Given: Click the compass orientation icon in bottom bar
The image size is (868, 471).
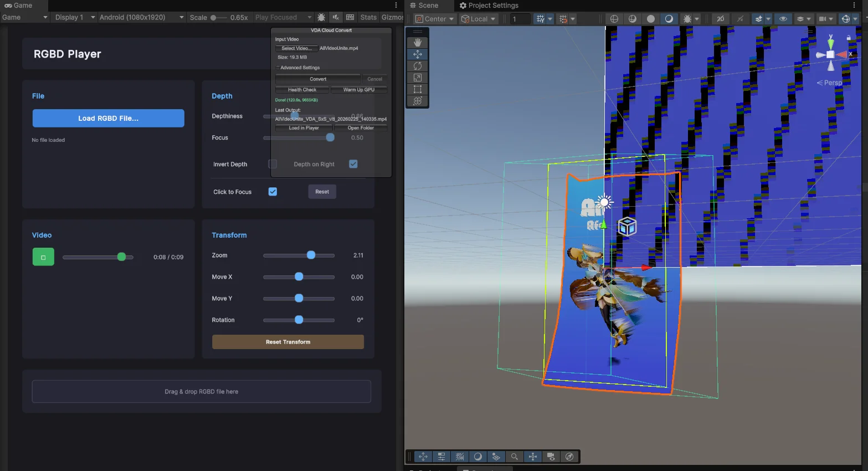Looking at the screenshot, I should point(569,457).
